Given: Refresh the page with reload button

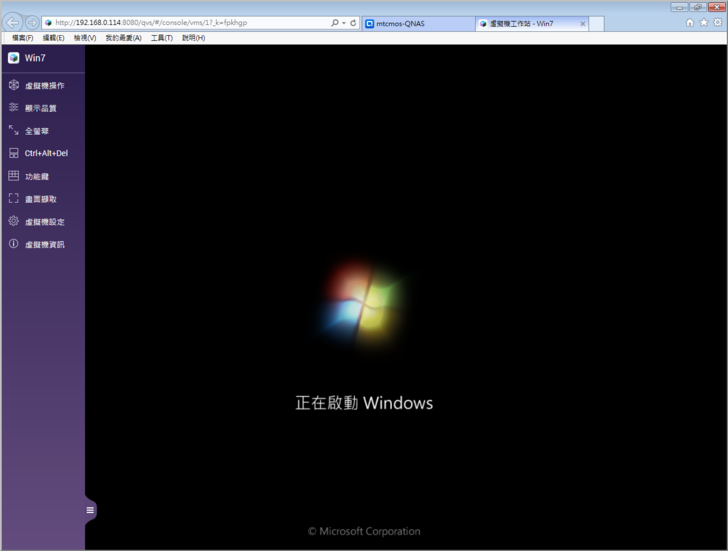Looking at the screenshot, I should [353, 22].
